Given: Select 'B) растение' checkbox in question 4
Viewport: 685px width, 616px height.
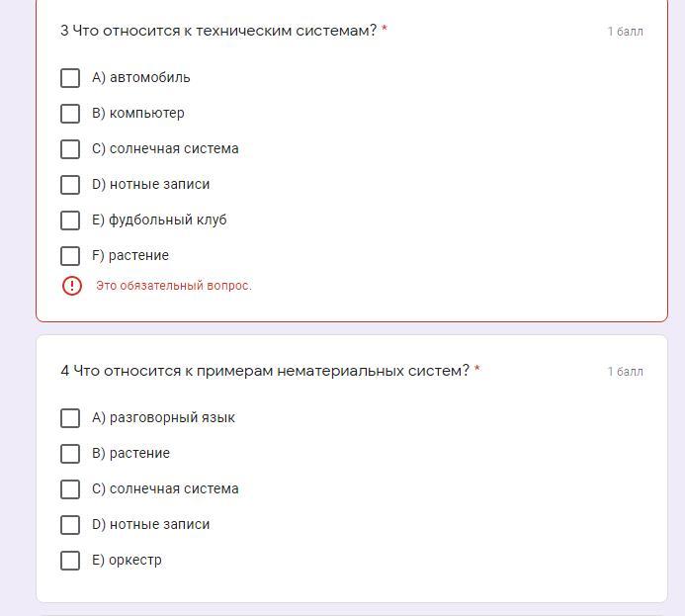Looking at the screenshot, I should click(x=70, y=454).
